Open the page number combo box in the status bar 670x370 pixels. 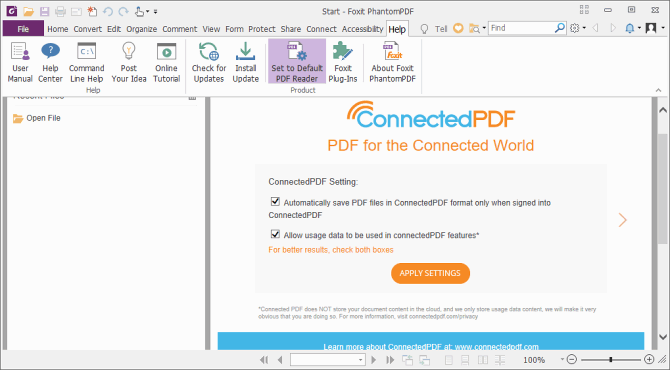[328, 360]
